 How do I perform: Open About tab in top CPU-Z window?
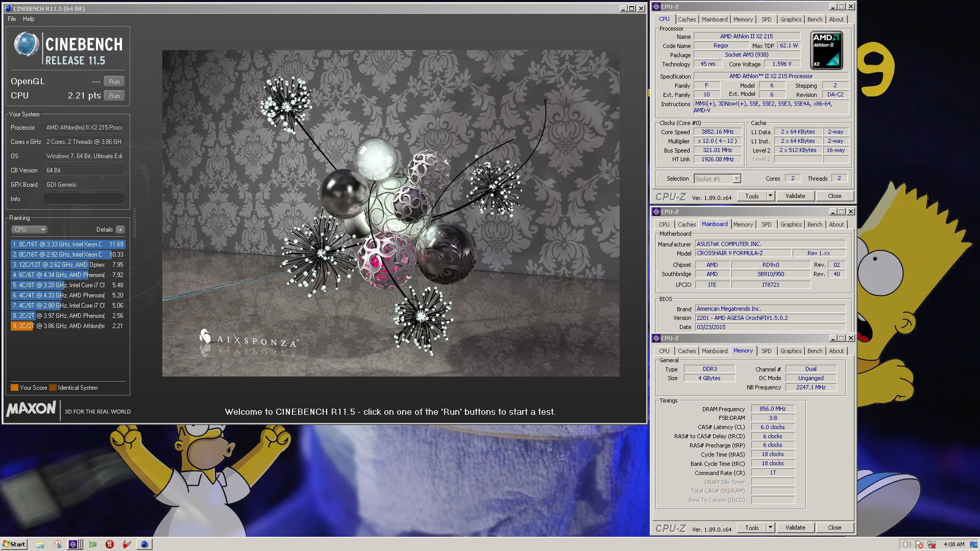836,19
